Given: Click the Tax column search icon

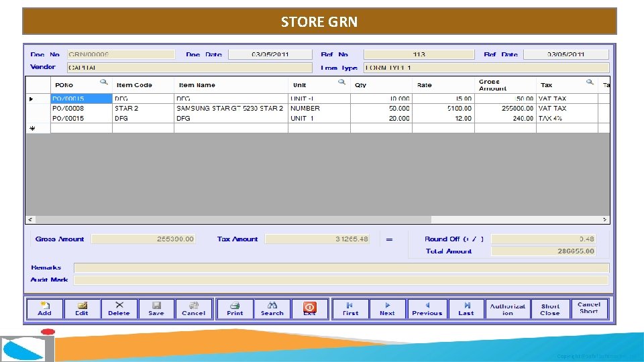Looking at the screenshot, I should (x=590, y=82).
